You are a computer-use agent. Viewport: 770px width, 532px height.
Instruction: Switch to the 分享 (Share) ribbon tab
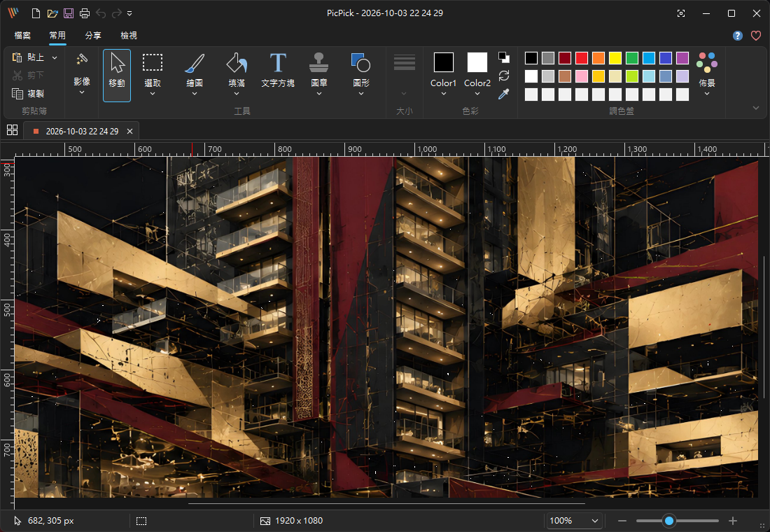coord(93,36)
